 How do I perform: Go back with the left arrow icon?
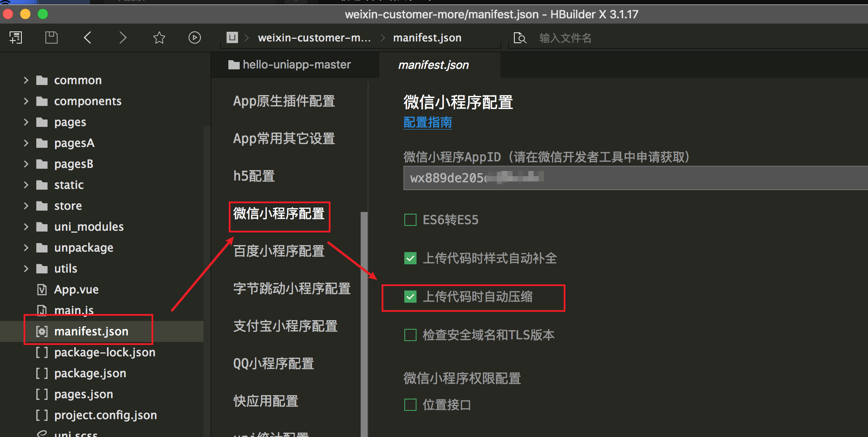[87, 38]
